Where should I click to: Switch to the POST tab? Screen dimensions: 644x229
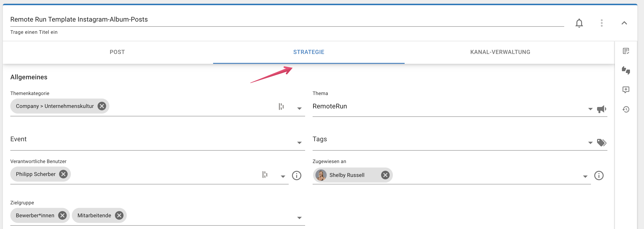pos(117,52)
